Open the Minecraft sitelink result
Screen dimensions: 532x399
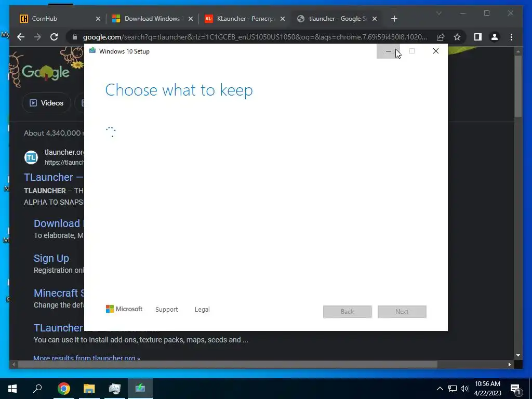(58, 293)
